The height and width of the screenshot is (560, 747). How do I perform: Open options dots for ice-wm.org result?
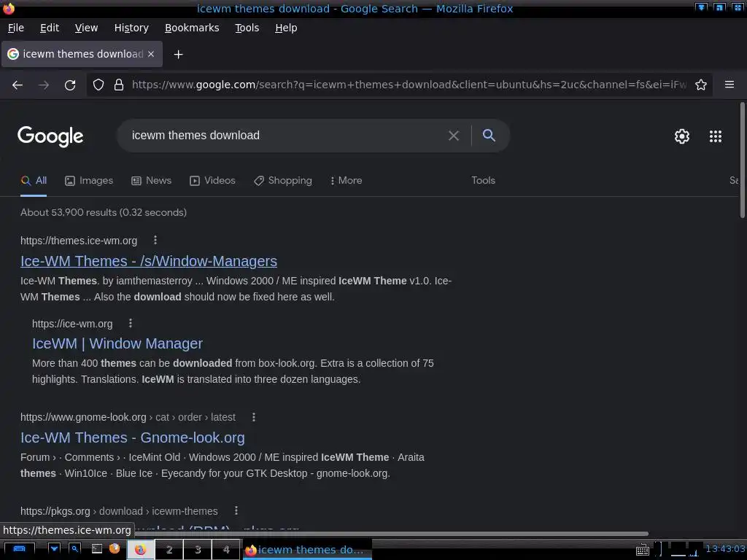131,323
